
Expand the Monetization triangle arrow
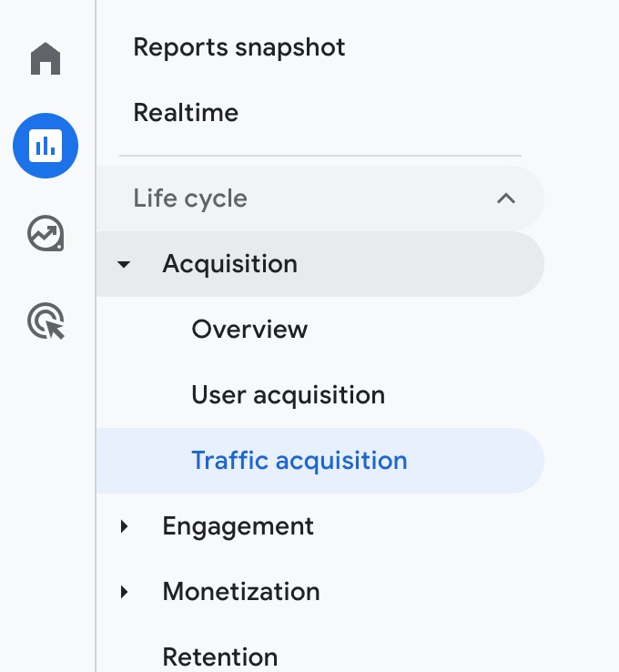pos(124,592)
